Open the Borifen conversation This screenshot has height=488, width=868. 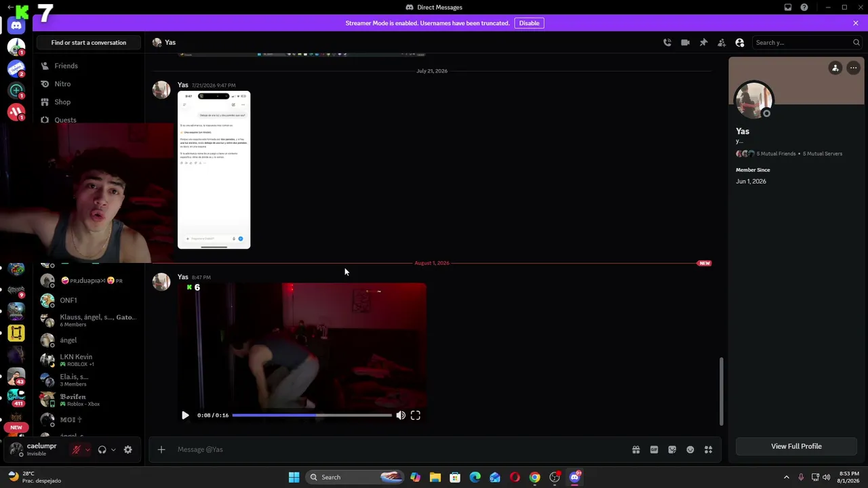tap(90, 400)
